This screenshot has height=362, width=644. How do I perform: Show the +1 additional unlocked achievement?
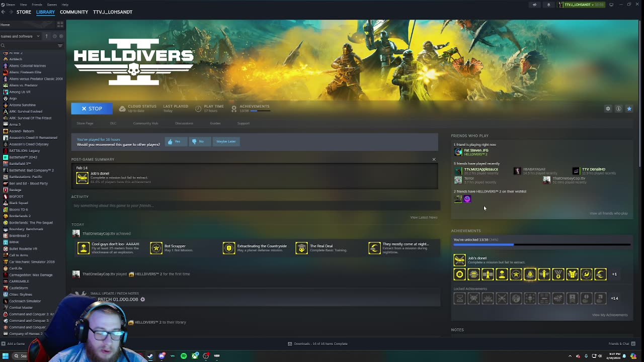pyautogui.click(x=614, y=274)
